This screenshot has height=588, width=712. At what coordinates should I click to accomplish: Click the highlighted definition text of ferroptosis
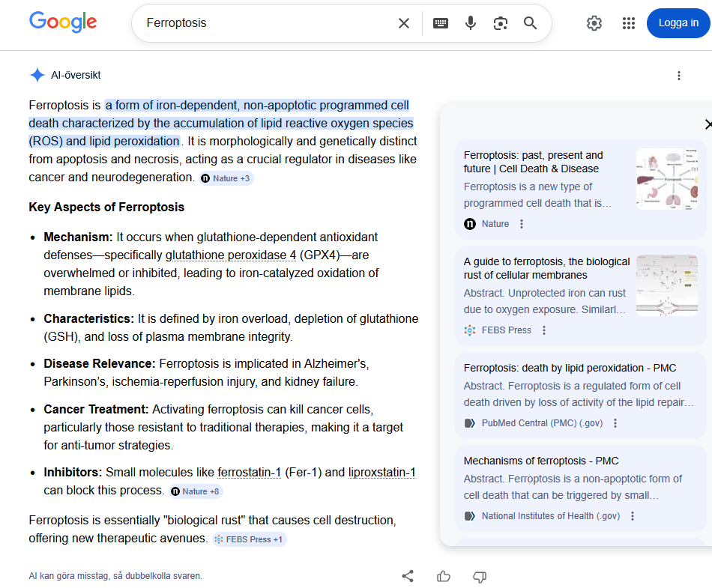point(221,123)
